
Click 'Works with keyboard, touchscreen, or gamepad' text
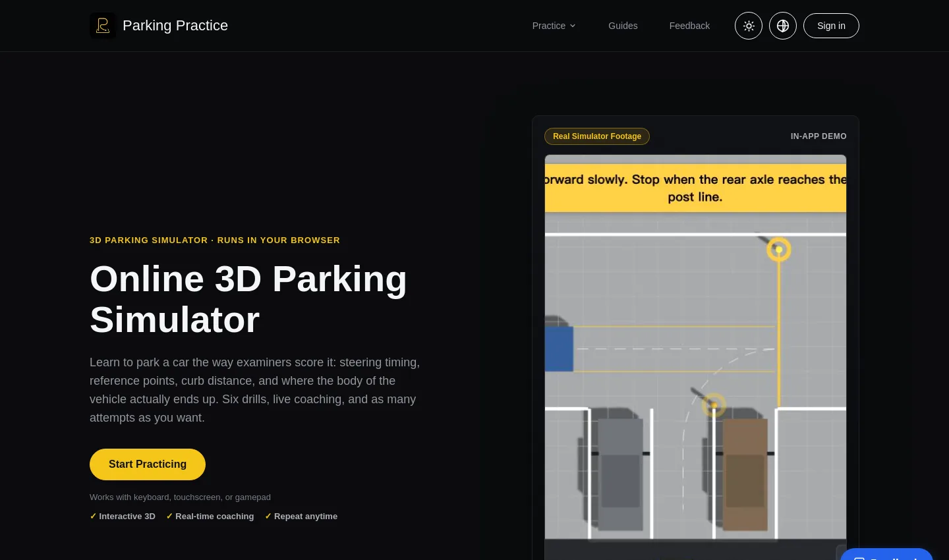click(180, 497)
